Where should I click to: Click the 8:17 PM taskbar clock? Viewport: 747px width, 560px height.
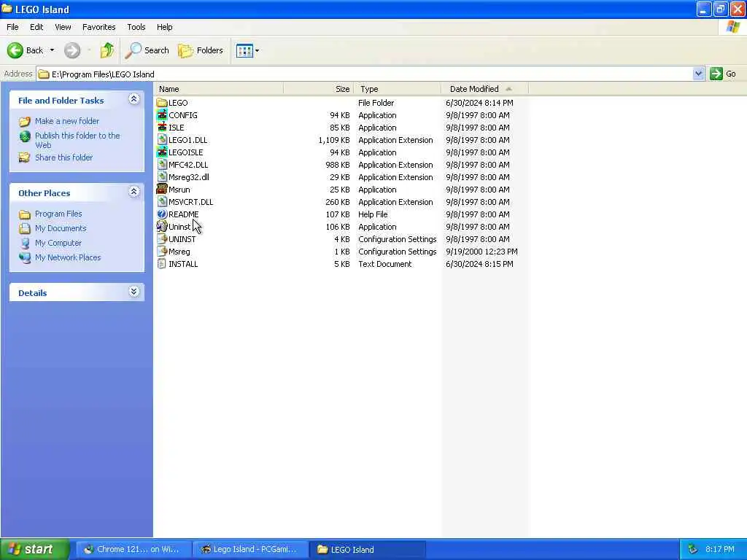[x=720, y=550]
